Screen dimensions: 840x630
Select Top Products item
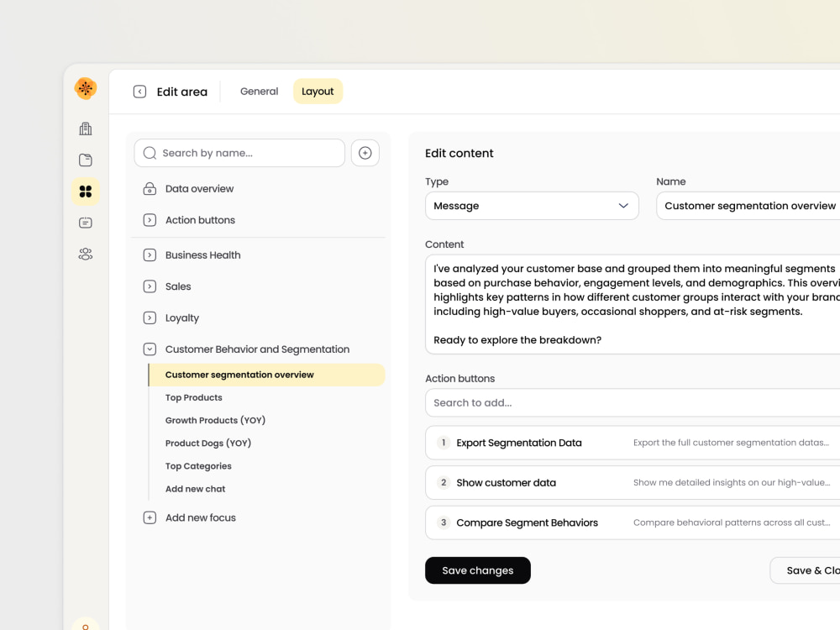[193, 397]
